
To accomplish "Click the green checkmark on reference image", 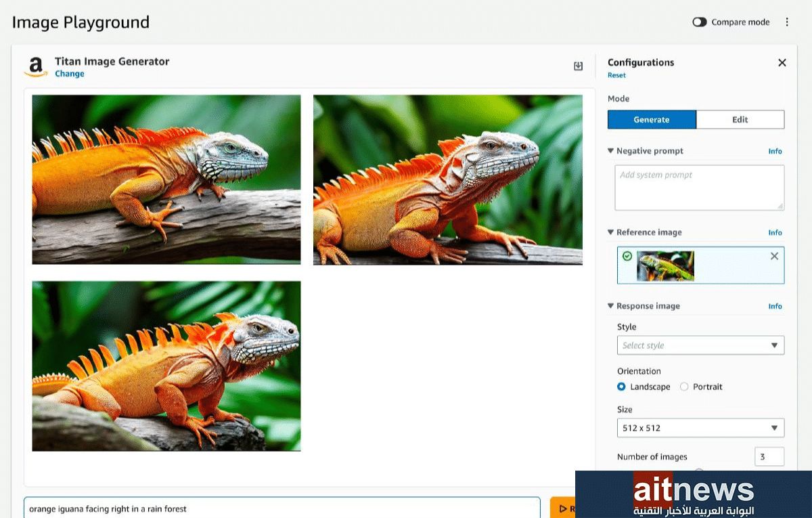I will pos(627,257).
